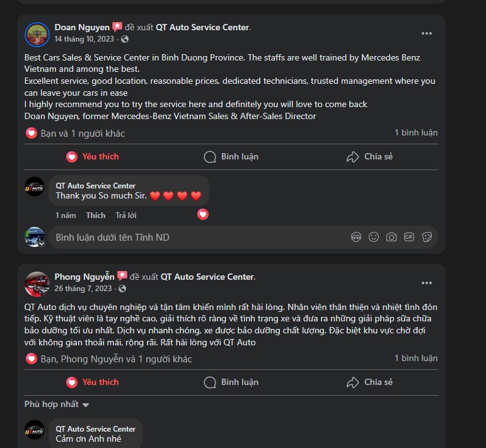Viewport: 486px width, 448px height.
Task: Switch commenting profile via avatar arrow
Action: (x=42, y=243)
